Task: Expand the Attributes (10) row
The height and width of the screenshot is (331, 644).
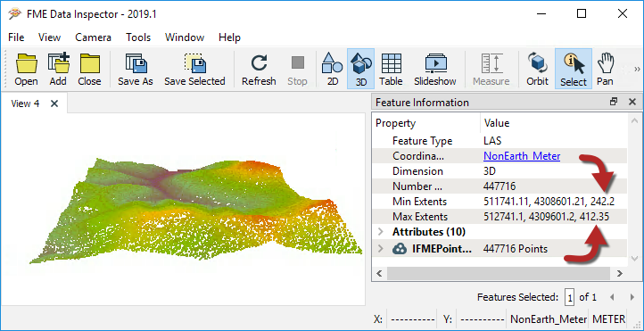Action: tap(381, 232)
